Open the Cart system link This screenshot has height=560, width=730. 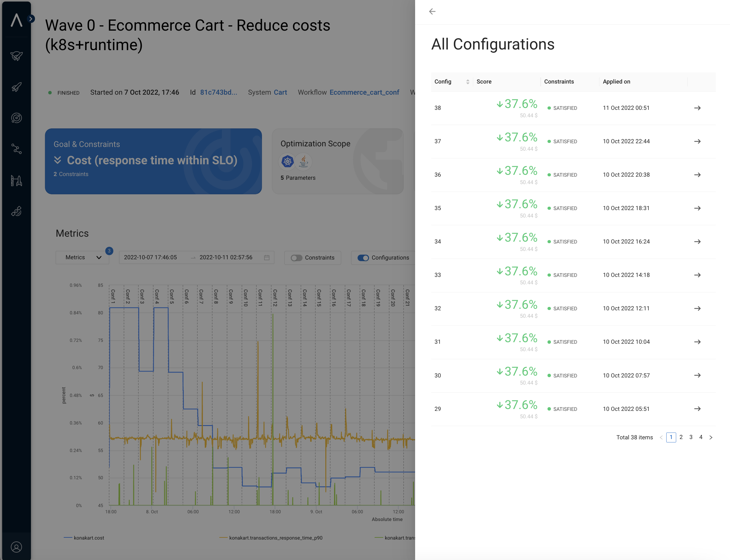(x=280, y=92)
